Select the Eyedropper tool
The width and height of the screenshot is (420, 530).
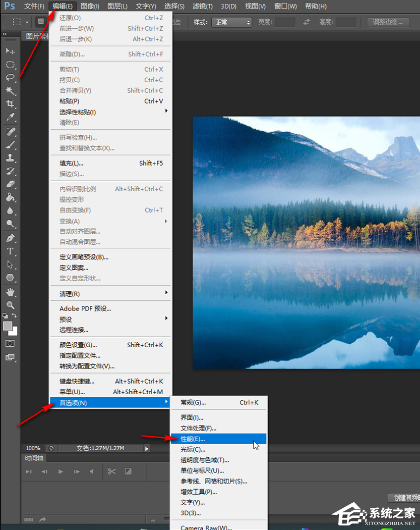(x=10, y=117)
